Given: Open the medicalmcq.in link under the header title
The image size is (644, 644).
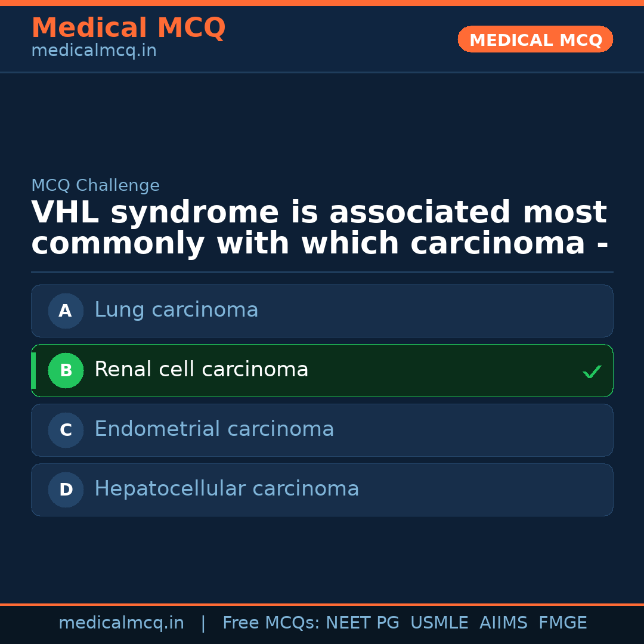Looking at the screenshot, I should (94, 51).
